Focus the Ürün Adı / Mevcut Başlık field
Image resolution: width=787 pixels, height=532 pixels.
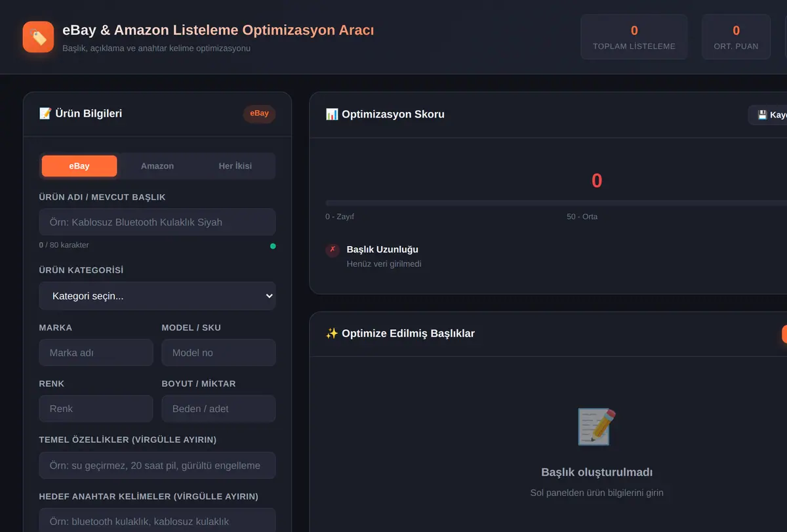(x=157, y=222)
